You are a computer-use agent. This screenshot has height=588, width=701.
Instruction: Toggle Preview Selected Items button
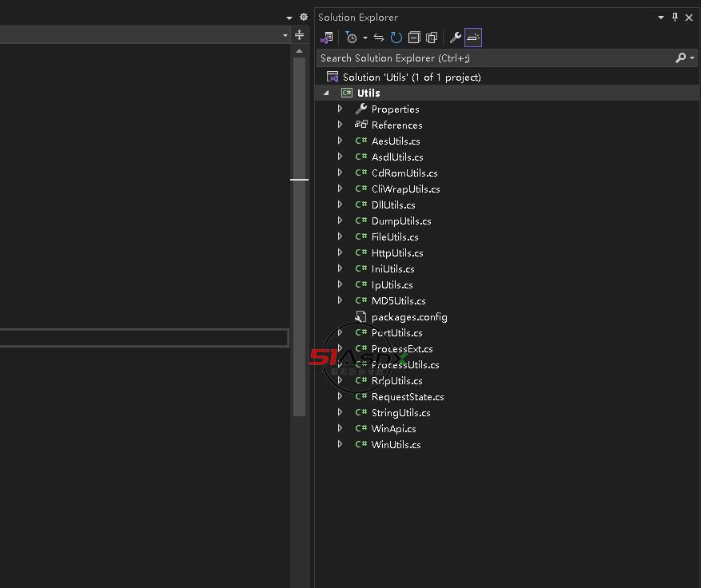(x=473, y=38)
